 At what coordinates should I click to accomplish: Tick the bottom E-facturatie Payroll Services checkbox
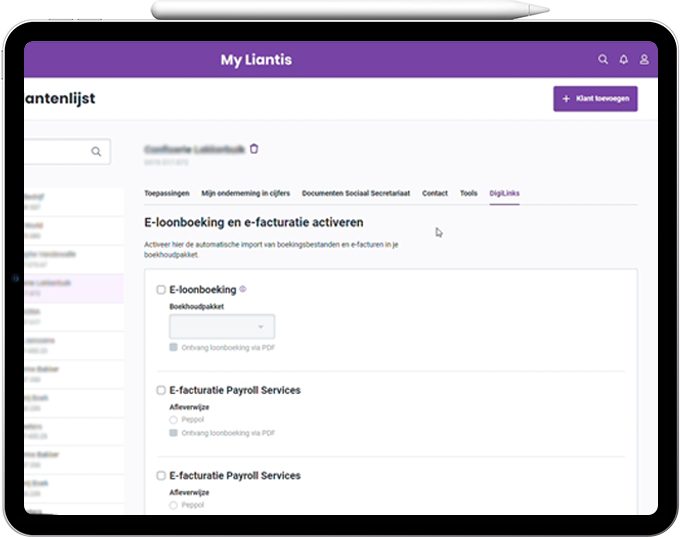point(161,476)
